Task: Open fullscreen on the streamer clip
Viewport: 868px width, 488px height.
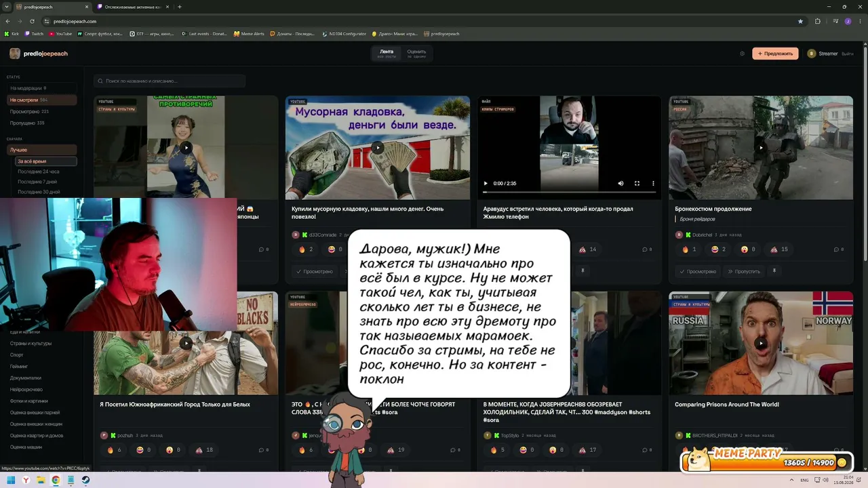Action: point(637,183)
